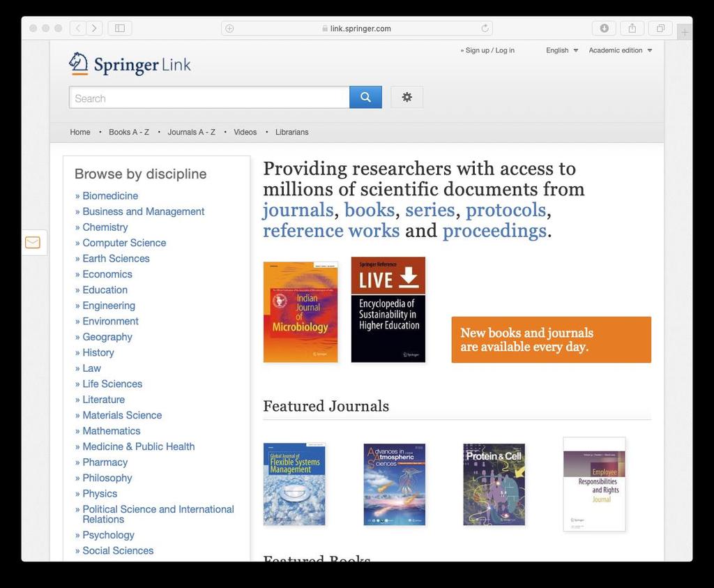
Task: Go to the Home navigation item
Action: point(80,132)
